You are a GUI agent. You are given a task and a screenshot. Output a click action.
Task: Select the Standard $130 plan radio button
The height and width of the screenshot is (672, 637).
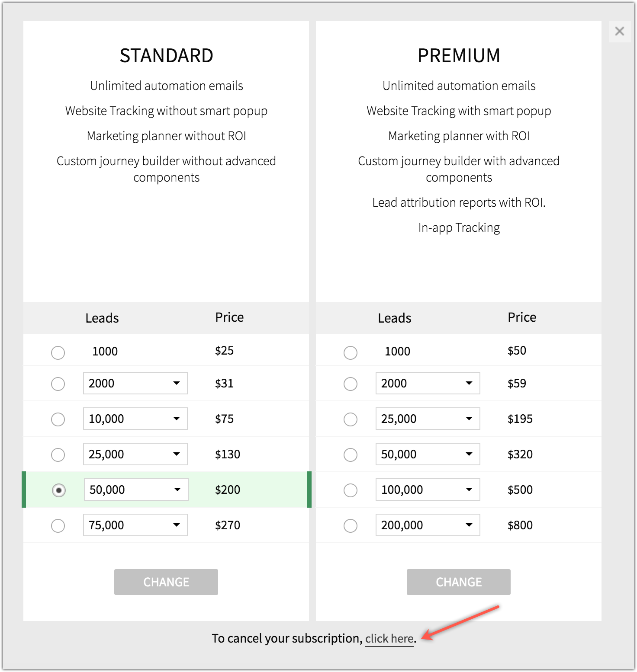coord(58,454)
